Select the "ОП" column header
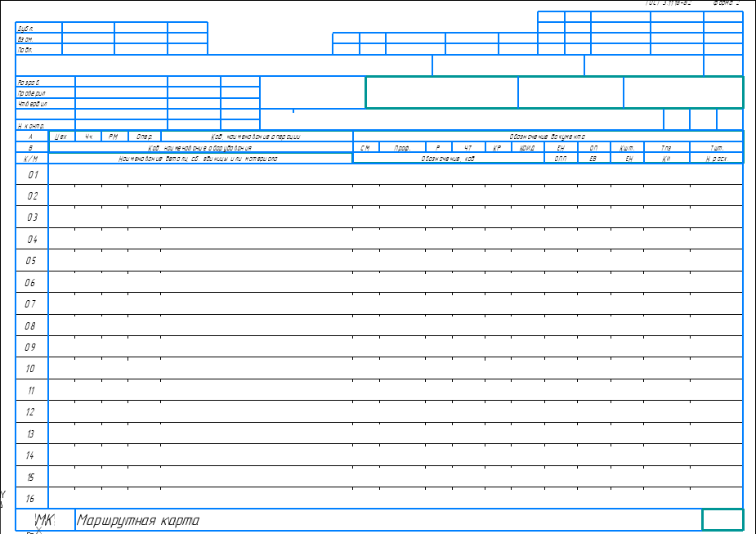This screenshot has height=534, width=756. 594,148
